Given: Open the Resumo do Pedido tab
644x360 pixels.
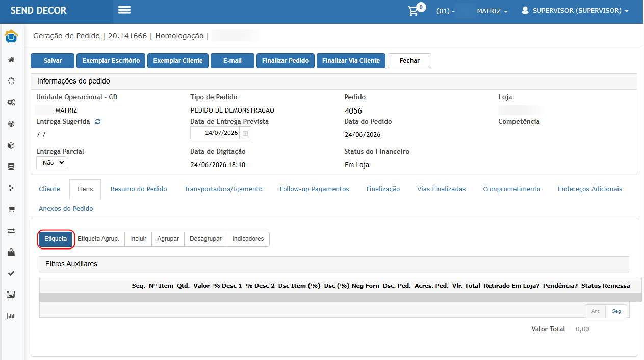Looking at the screenshot, I should click(139, 189).
